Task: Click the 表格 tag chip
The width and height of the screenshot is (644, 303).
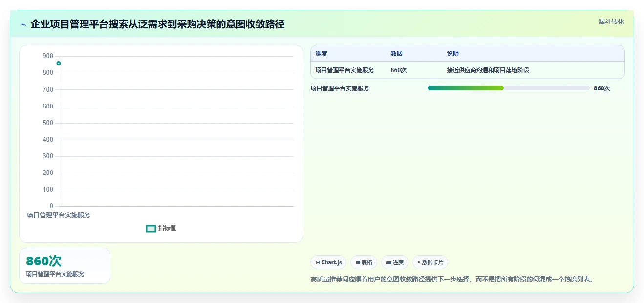Action: pyautogui.click(x=364, y=262)
